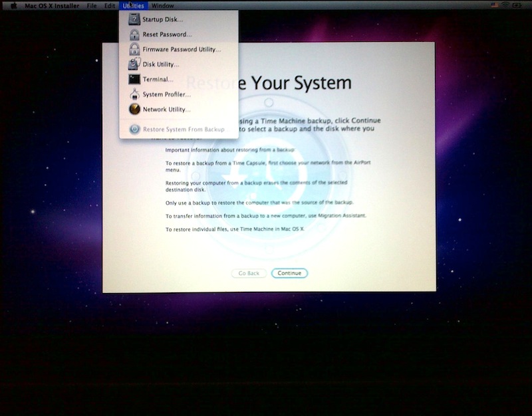Click the 'Restoring your computer from a backup erases' text
The height and width of the screenshot is (416, 532).
coord(256,186)
